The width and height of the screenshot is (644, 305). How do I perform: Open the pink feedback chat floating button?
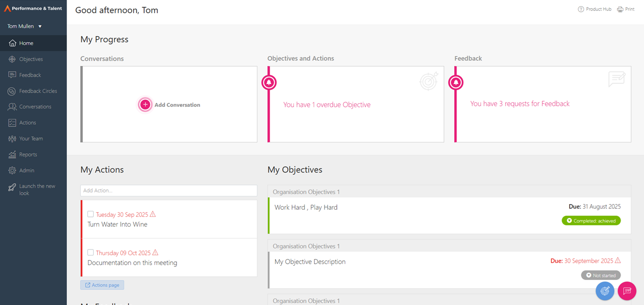pos(627,291)
